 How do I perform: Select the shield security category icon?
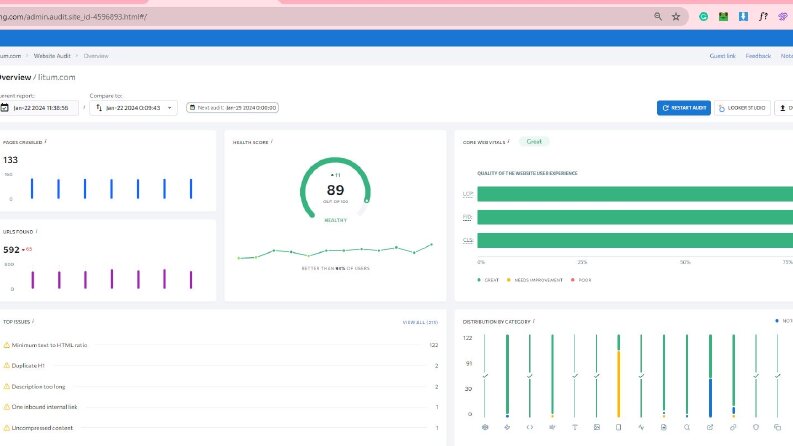pyautogui.click(x=756, y=427)
